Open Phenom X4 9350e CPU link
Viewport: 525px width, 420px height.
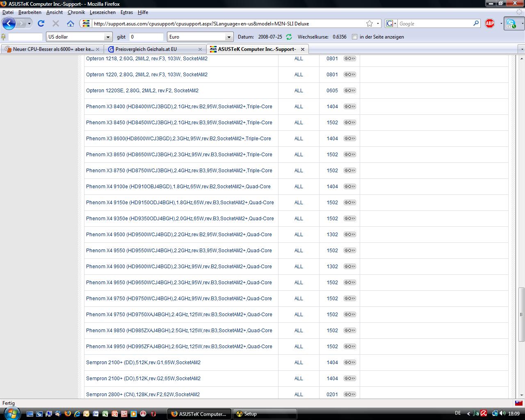[x=180, y=219]
